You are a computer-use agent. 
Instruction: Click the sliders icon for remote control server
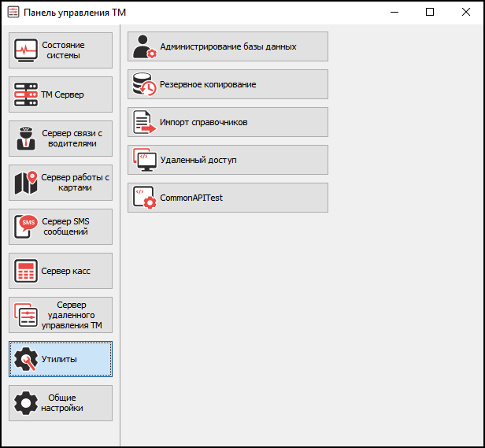(x=26, y=315)
